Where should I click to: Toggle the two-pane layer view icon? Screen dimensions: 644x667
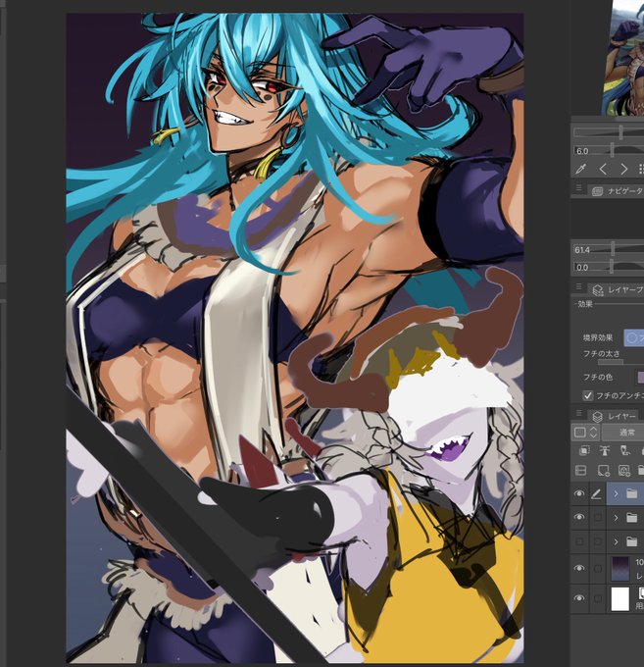tap(580, 471)
